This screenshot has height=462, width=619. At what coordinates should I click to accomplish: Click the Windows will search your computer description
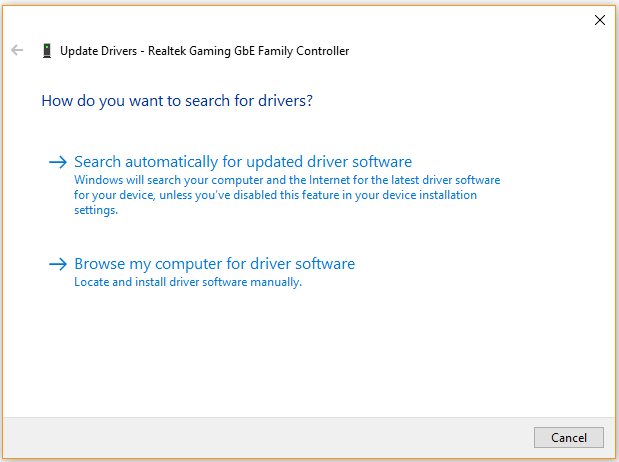[x=287, y=195]
